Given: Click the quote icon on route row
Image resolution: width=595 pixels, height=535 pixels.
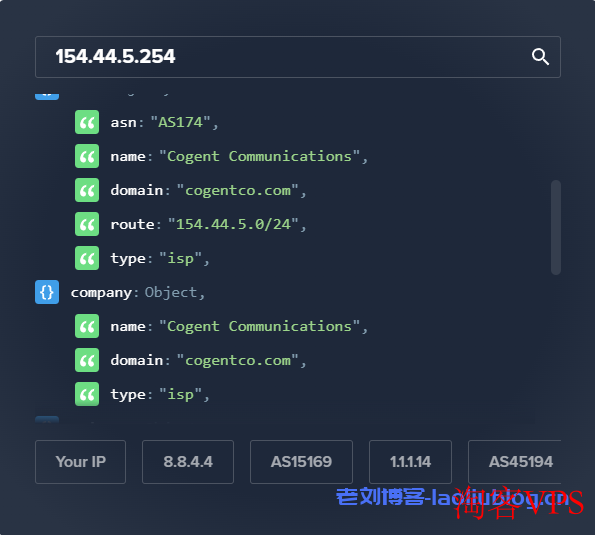Looking at the screenshot, I should [87, 224].
